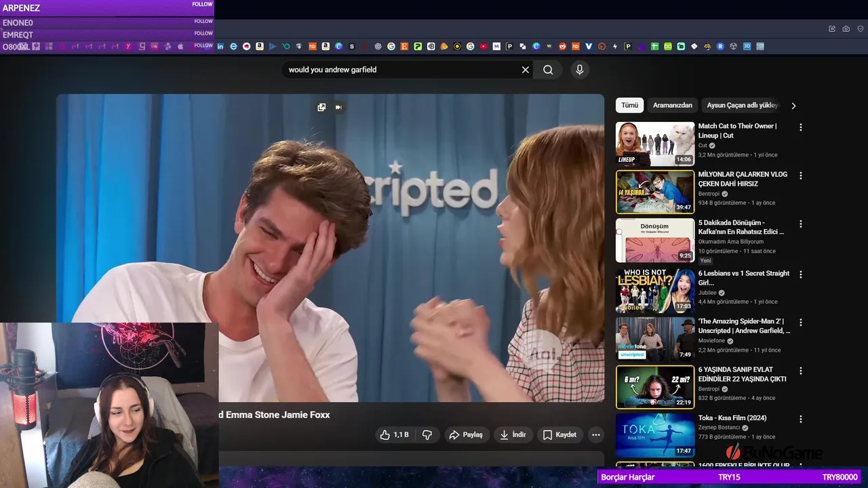Click the next video overlay icon

[338, 107]
